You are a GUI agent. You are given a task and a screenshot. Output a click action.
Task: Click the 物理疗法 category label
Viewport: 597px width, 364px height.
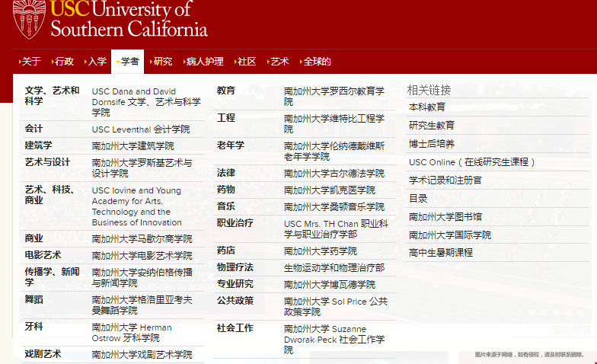(x=235, y=267)
